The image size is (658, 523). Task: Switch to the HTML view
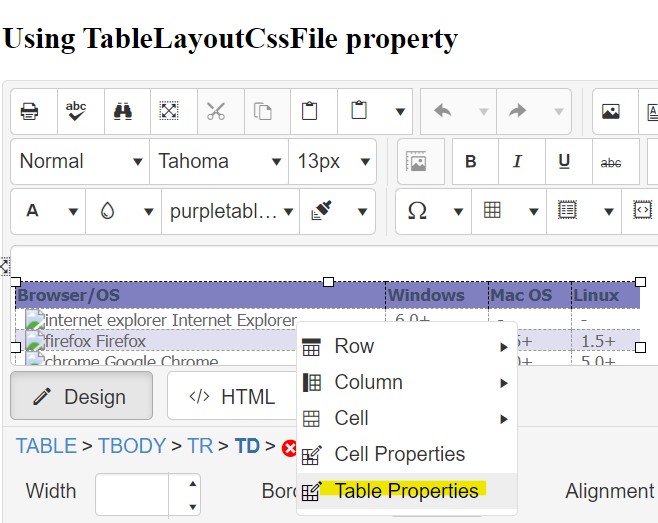(232, 396)
